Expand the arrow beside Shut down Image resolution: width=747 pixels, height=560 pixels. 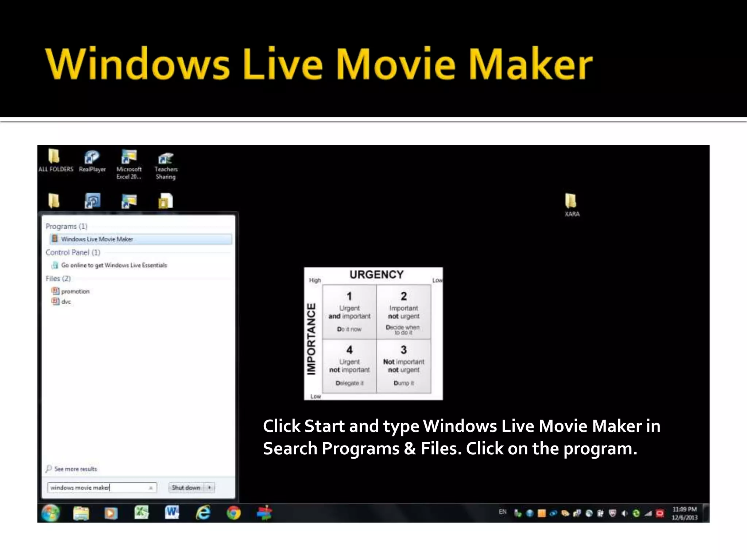pyautogui.click(x=210, y=487)
